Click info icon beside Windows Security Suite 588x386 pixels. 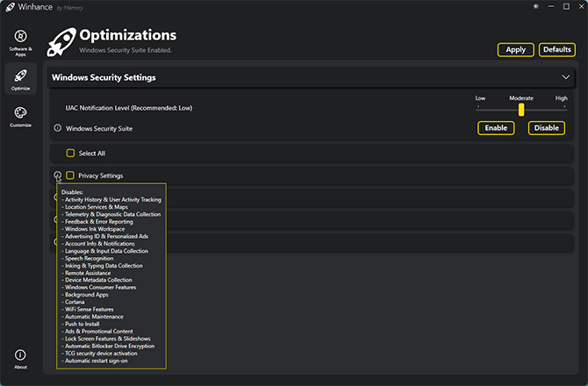[57, 128]
